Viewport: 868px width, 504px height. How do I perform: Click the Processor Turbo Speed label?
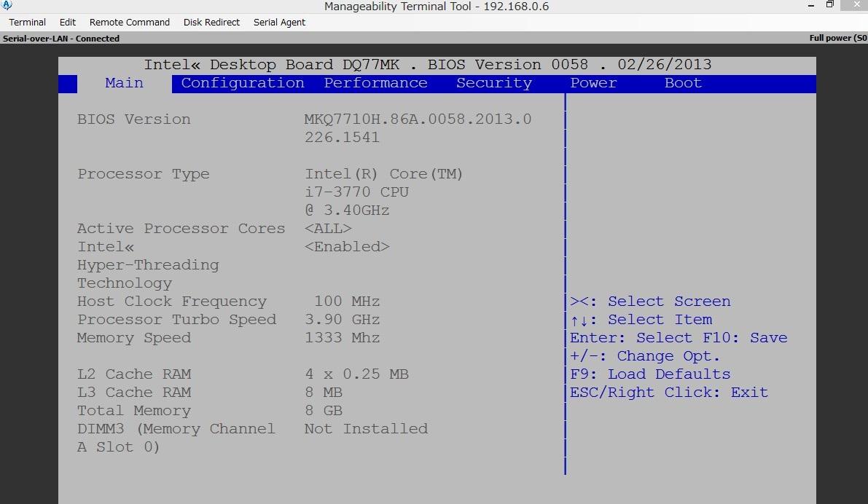176,320
